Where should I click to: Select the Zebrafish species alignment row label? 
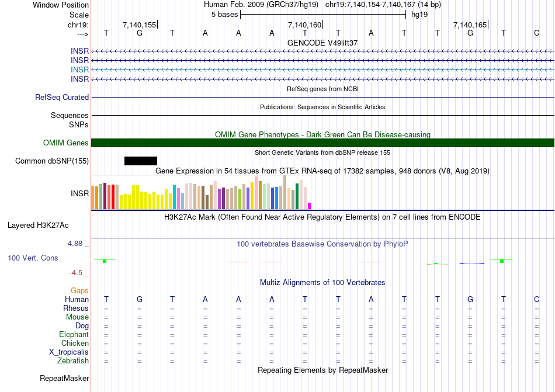73,361
